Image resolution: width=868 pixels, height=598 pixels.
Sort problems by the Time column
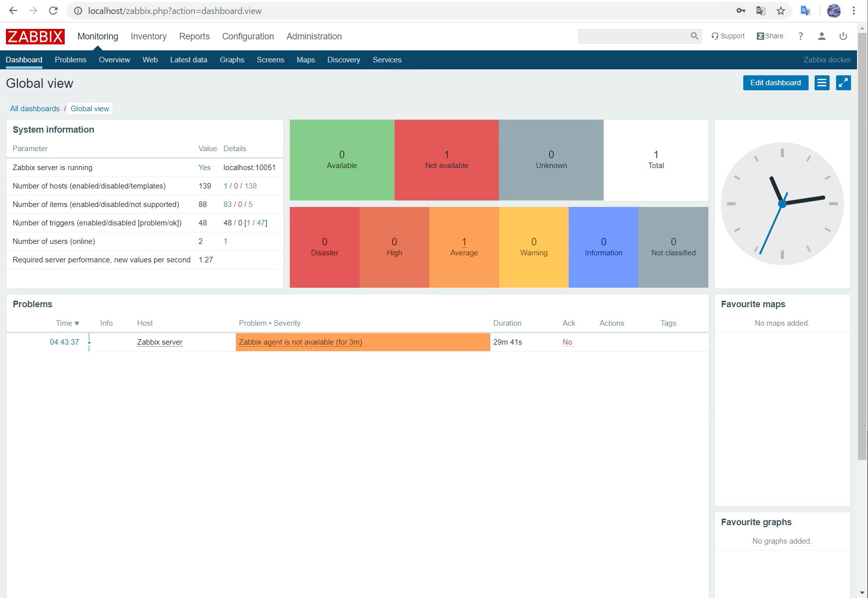(x=67, y=323)
